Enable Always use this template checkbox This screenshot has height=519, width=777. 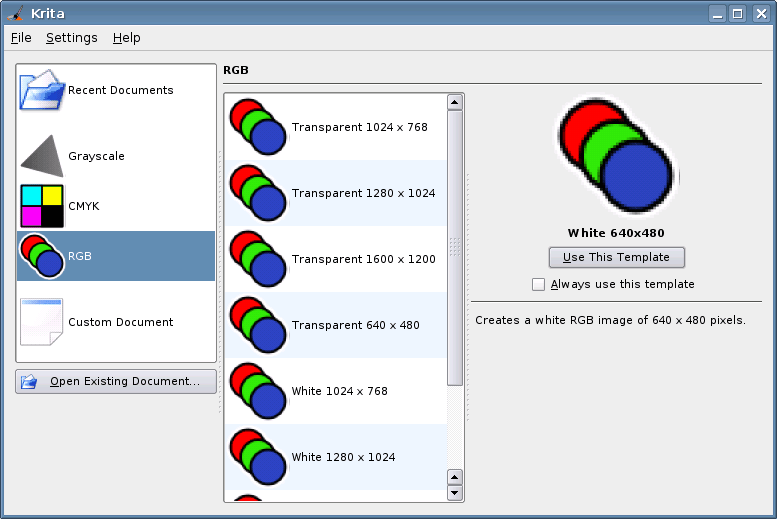(538, 284)
